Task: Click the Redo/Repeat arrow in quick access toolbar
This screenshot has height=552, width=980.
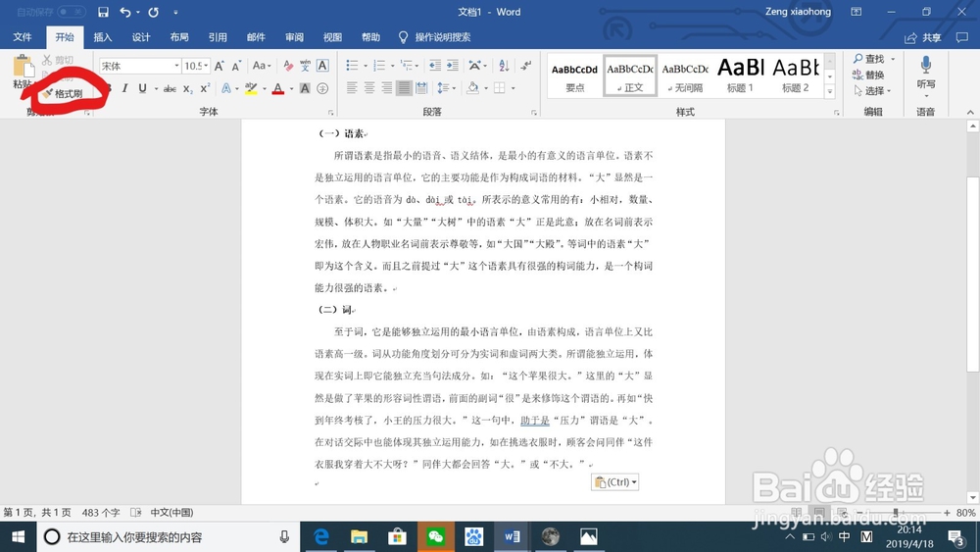Action: point(153,12)
